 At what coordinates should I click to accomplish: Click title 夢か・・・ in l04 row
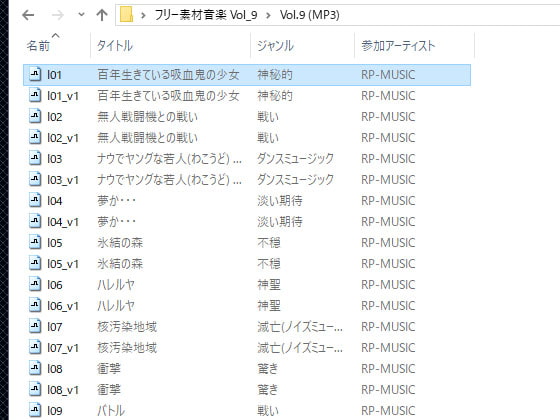[116, 201]
